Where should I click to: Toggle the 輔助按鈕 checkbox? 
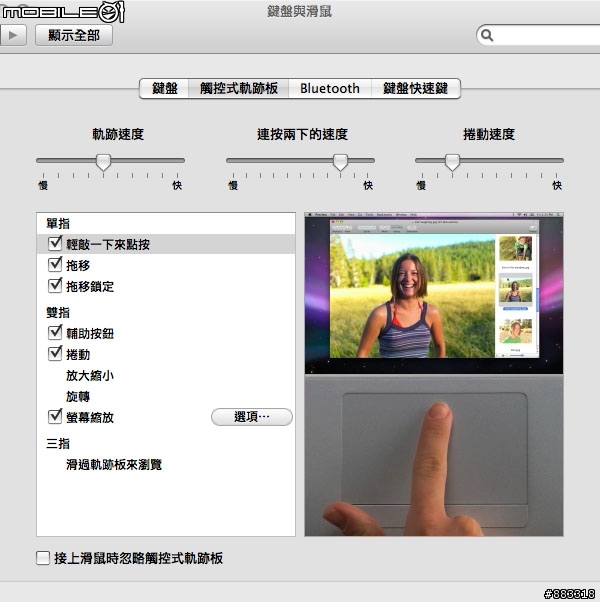click(55, 333)
